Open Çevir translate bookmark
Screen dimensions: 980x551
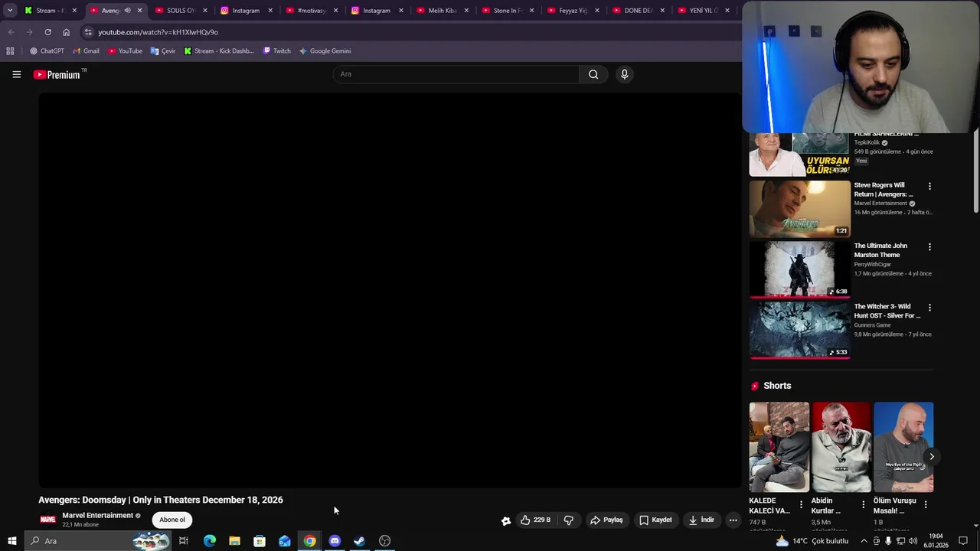tap(163, 51)
